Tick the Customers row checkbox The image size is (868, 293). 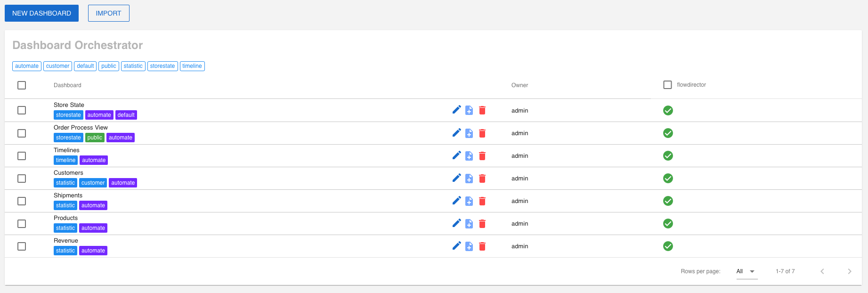coord(22,179)
